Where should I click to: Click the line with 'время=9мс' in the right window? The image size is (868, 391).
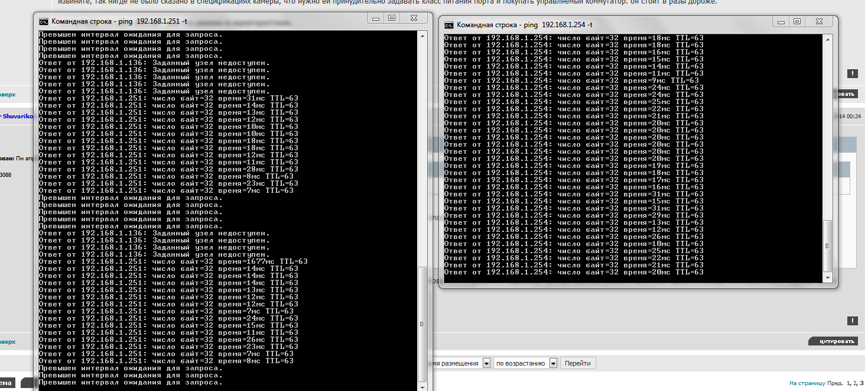pos(571,80)
